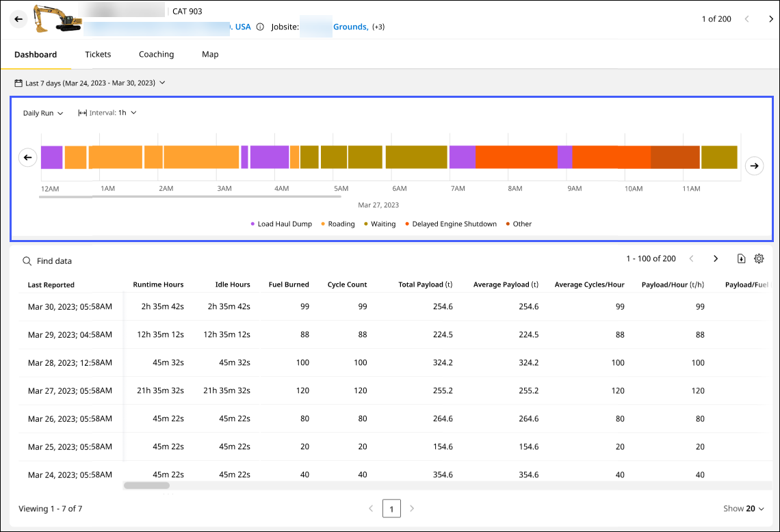Open the Coaching tab
This screenshot has height=532, width=780.
coord(156,55)
